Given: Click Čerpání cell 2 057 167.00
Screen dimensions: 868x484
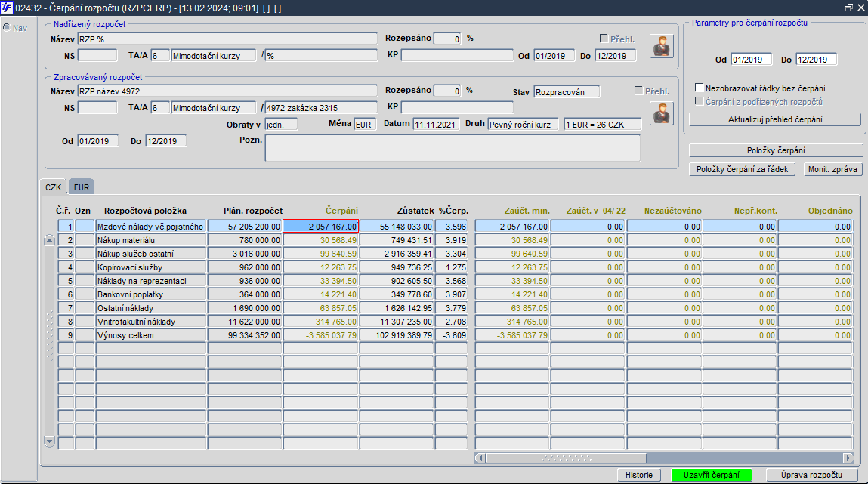Looking at the screenshot, I should coord(320,227).
